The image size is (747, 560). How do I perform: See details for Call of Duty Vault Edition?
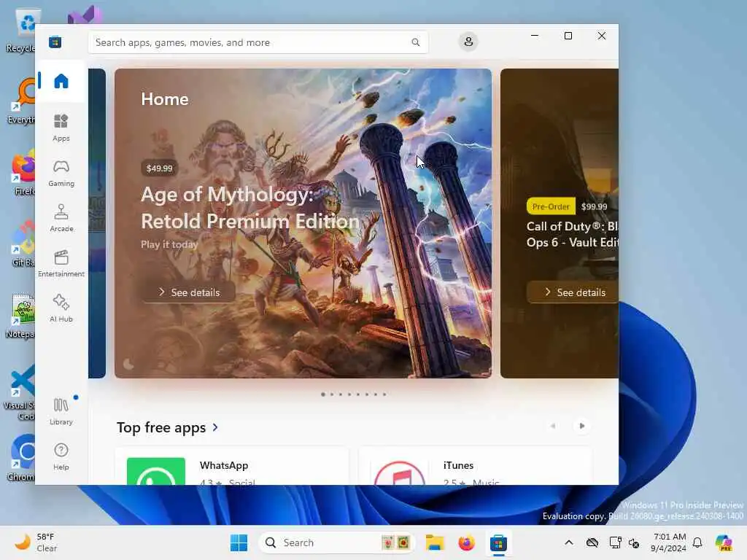[573, 292]
